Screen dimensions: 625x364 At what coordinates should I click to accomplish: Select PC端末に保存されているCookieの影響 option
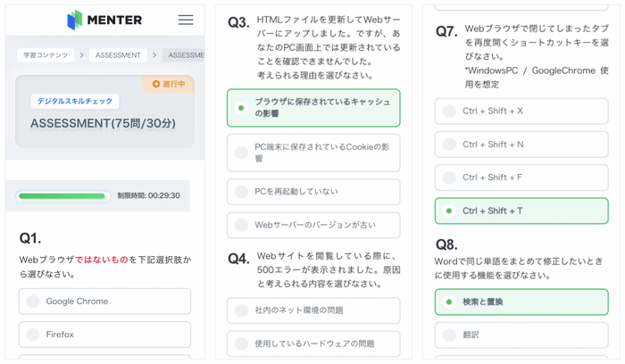313,153
